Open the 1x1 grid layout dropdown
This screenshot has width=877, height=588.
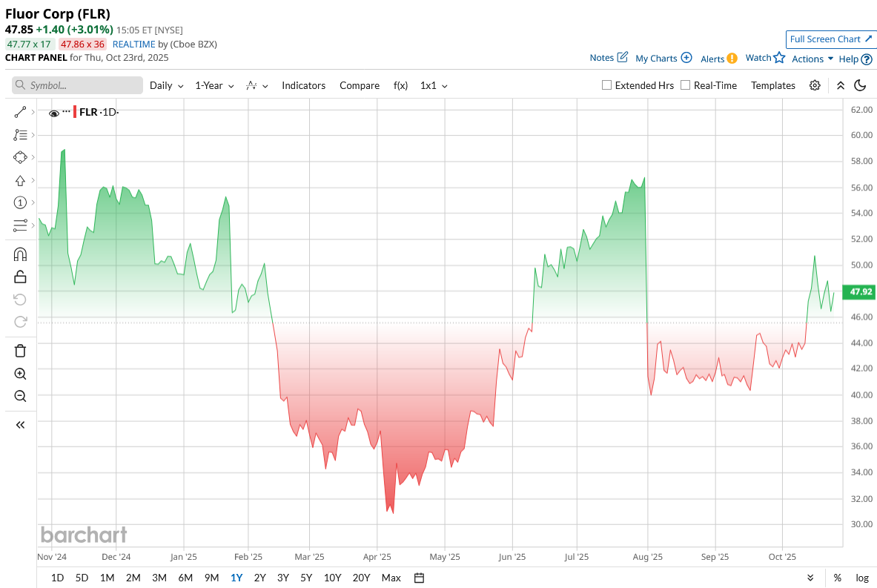434,85
